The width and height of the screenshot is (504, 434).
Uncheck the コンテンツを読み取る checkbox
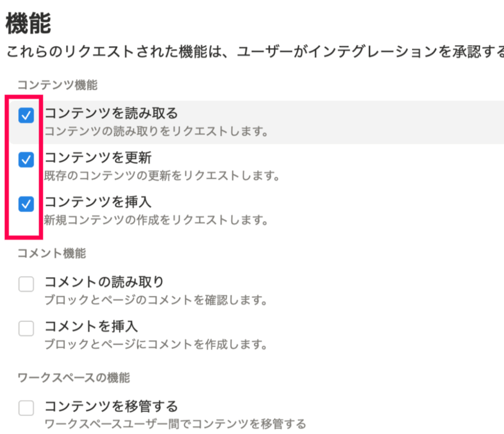(x=26, y=116)
